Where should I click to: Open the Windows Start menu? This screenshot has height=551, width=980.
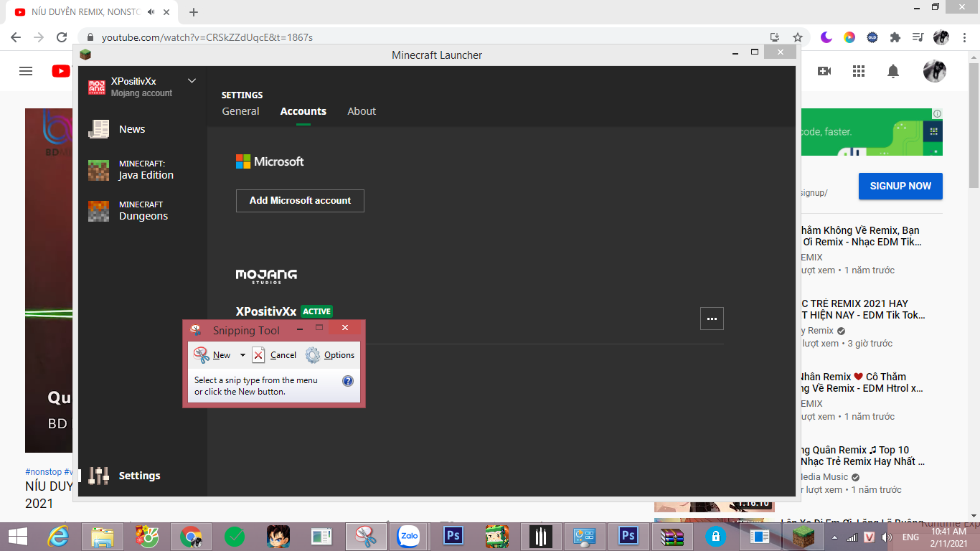coord(18,536)
